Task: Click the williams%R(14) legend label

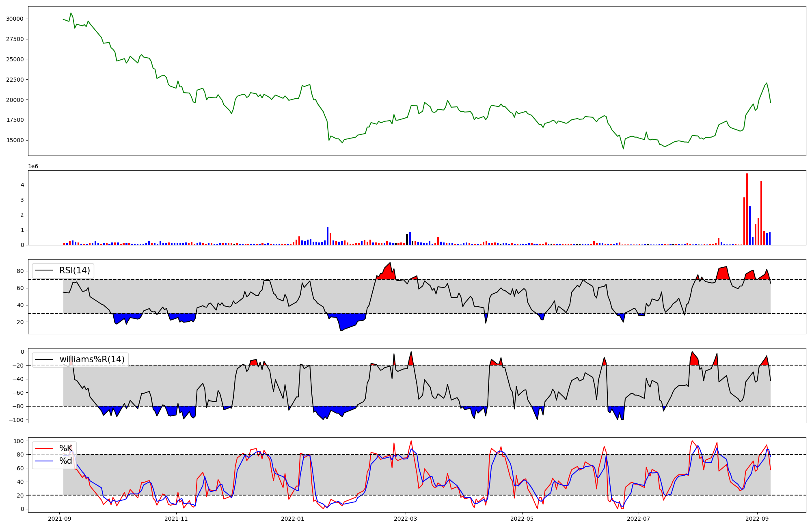Action: [x=92, y=359]
